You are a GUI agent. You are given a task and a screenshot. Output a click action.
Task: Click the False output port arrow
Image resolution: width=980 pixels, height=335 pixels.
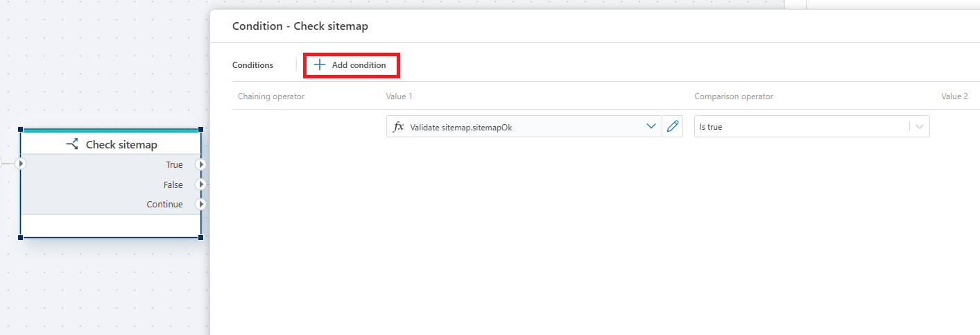[x=201, y=184]
